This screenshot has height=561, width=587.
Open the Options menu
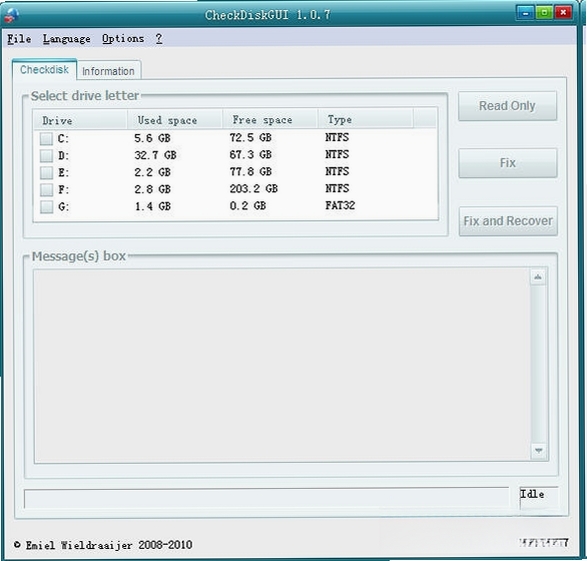(123, 39)
